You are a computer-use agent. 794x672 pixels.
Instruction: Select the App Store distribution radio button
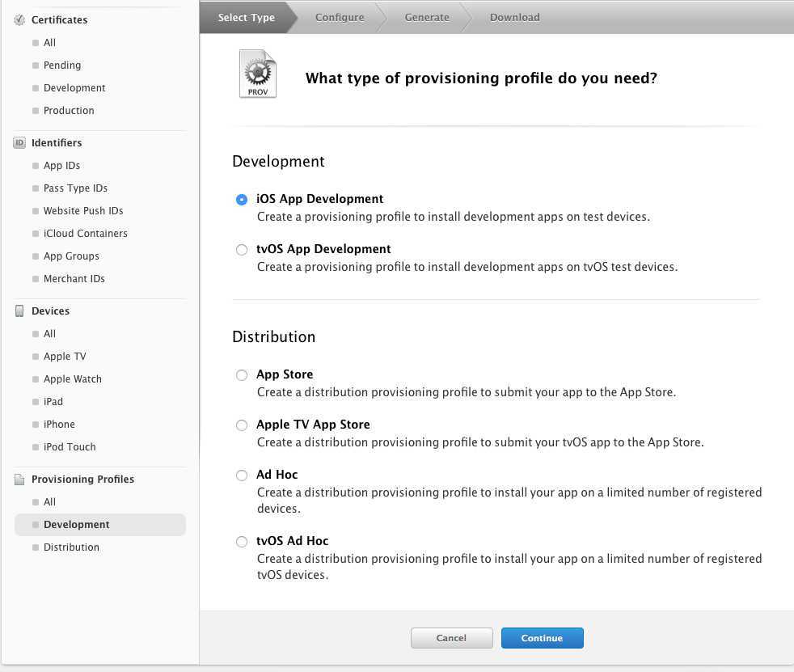point(242,375)
